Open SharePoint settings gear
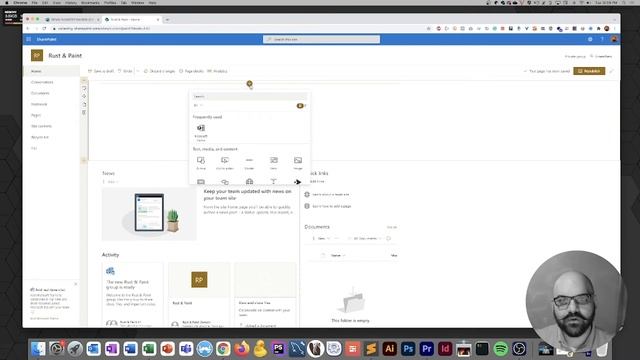Viewport: 640px width, 360px height. pos(590,39)
